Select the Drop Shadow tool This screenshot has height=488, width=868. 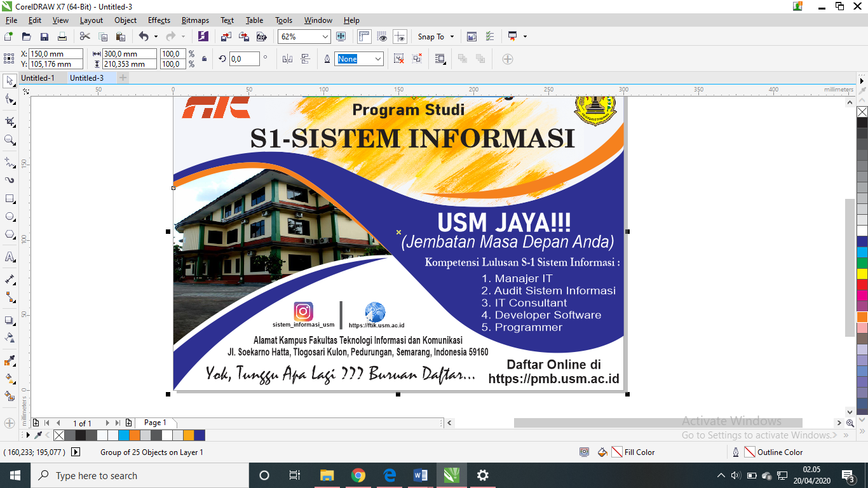coord(10,320)
